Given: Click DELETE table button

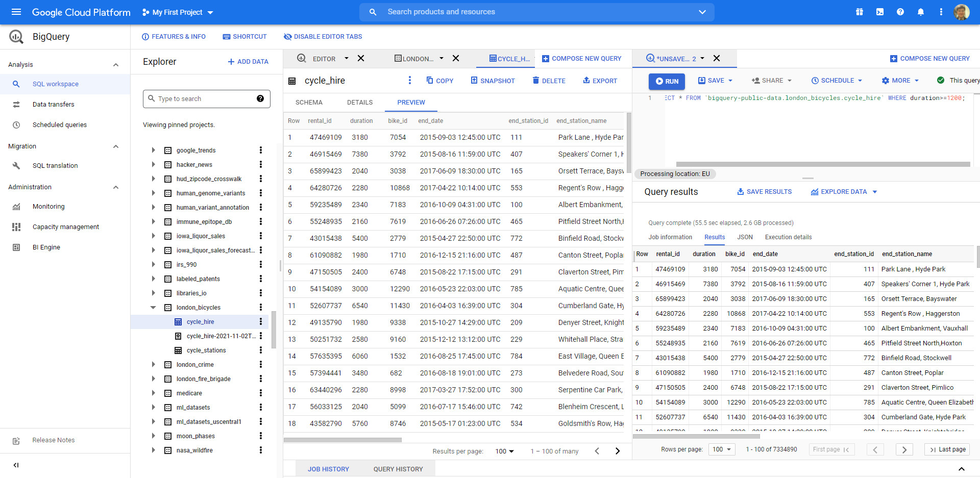Looking at the screenshot, I should [x=549, y=81].
